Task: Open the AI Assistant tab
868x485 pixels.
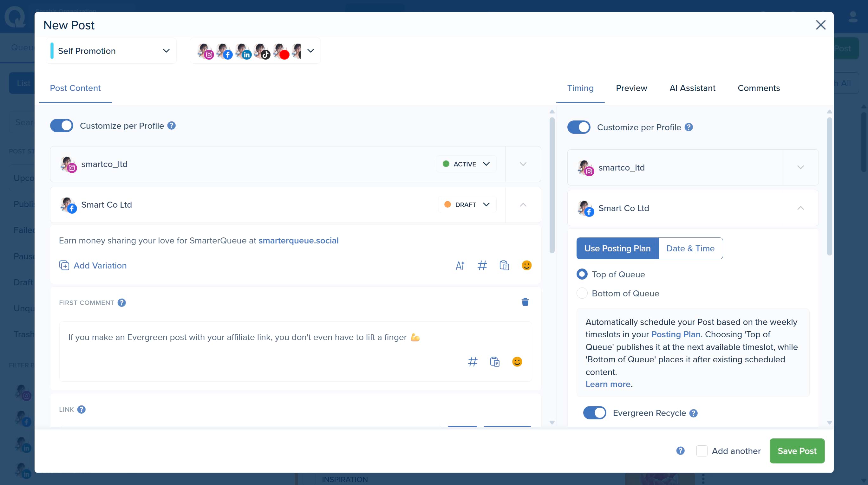Action: [x=692, y=88]
